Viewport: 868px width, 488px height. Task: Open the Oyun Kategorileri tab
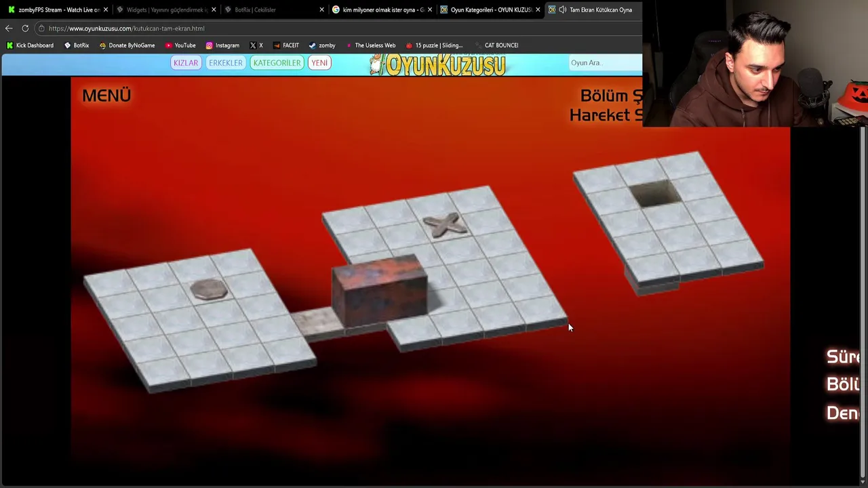(489, 9)
